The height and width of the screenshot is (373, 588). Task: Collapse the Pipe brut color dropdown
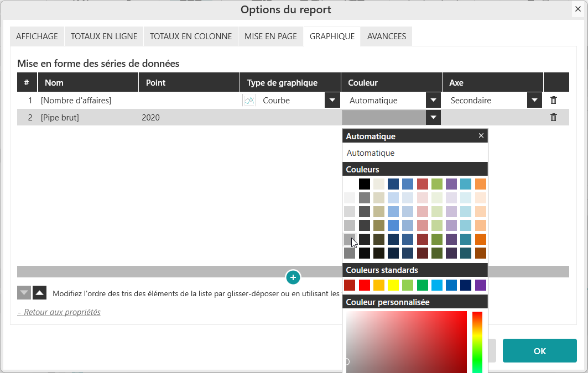pos(433,117)
